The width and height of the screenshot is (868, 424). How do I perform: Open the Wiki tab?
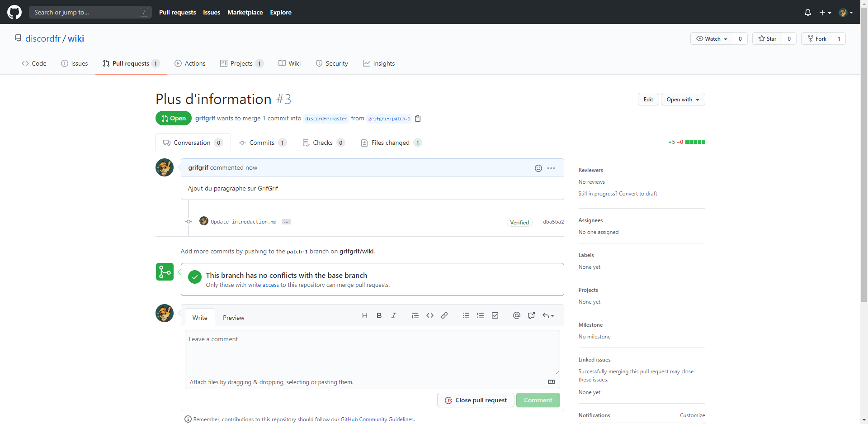click(290, 63)
